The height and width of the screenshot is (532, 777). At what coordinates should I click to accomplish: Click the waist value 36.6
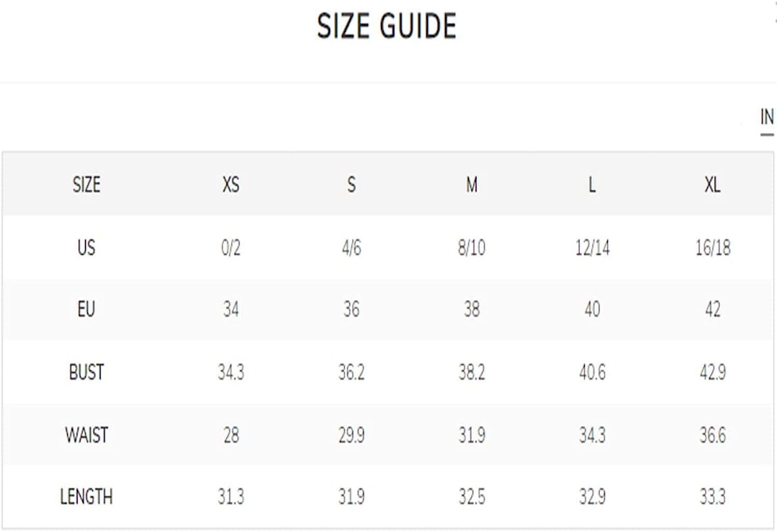click(713, 435)
